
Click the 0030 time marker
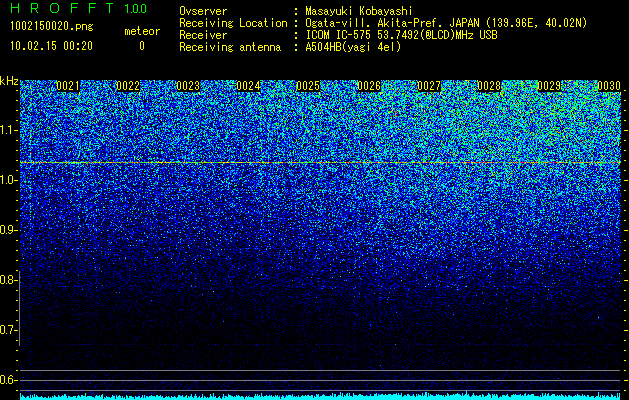(x=609, y=86)
